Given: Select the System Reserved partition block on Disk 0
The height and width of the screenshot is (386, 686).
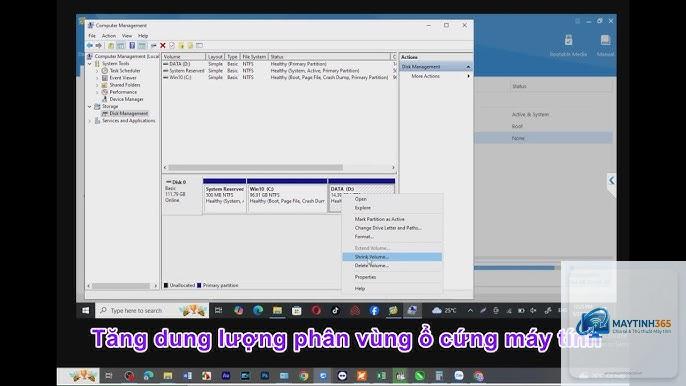Looking at the screenshot, I should 224,196.
